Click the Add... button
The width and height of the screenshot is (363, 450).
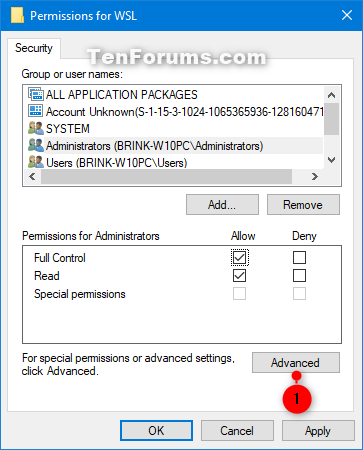coord(222,205)
